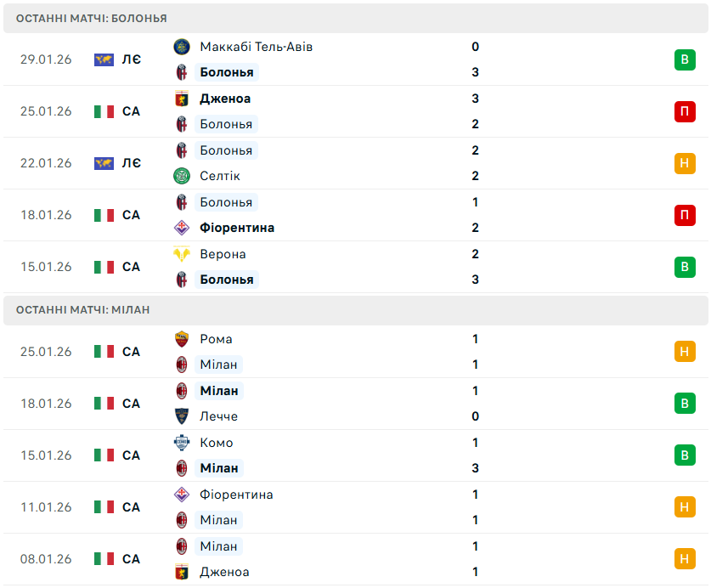The width and height of the screenshot is (711, 588).
Task: Click the Maccabi Tel-Aviv club logo
Action: [x=181, y=47]
